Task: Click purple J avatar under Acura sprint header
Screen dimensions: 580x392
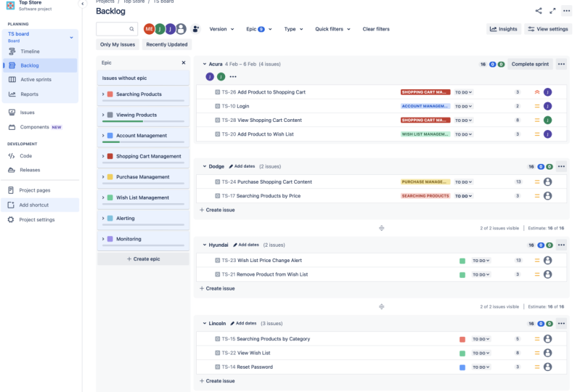Action: coord(210,77)
